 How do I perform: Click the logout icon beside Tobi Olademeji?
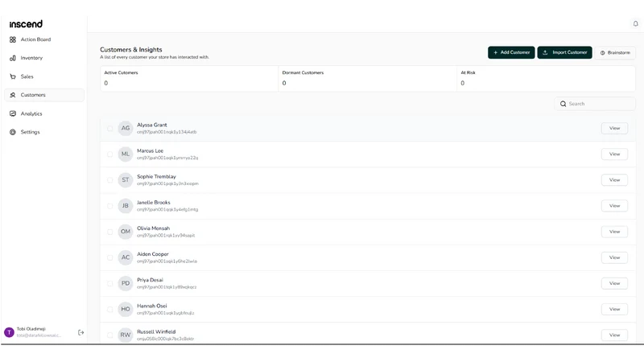click(x=81, y=332)
